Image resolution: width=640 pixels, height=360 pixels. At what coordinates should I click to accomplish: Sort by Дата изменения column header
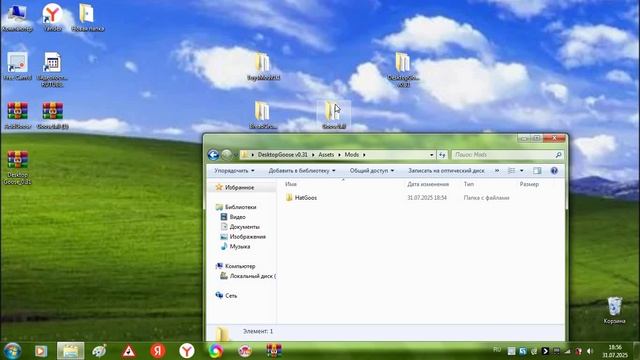tap(428, 184)
